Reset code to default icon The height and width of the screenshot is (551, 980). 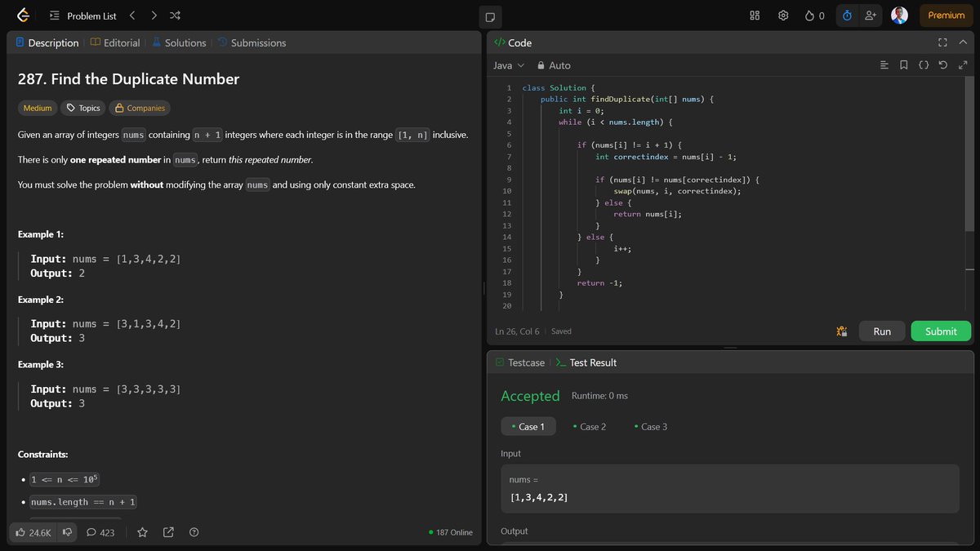[943, 65]
